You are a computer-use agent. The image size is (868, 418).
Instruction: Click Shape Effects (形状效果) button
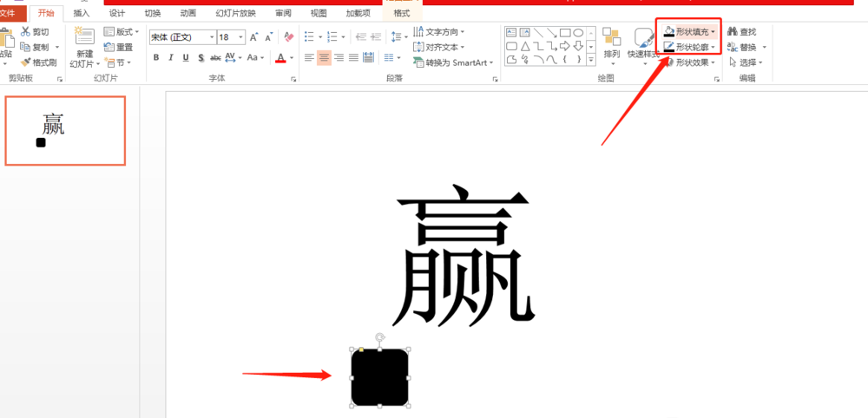(691, 62)
